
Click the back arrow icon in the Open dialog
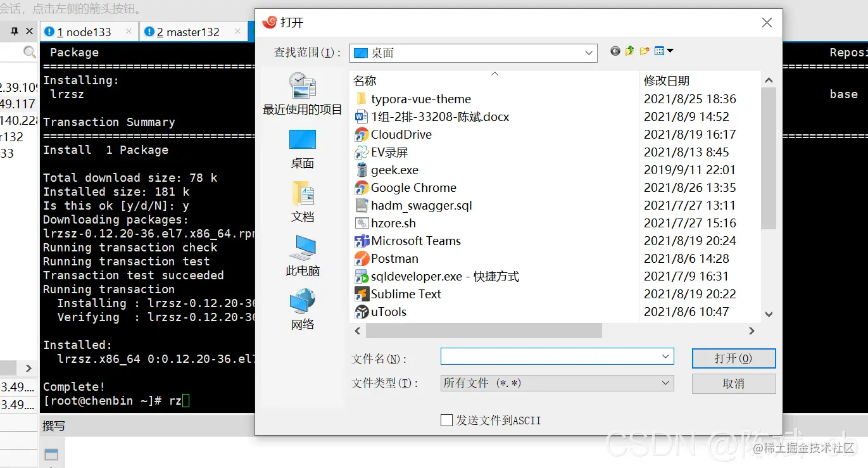(x=615, y=51)
